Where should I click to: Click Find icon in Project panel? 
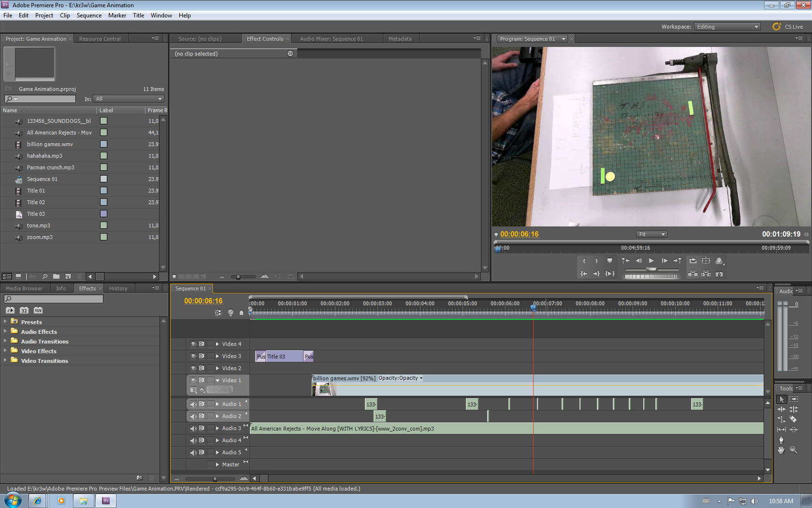[45, 277]
